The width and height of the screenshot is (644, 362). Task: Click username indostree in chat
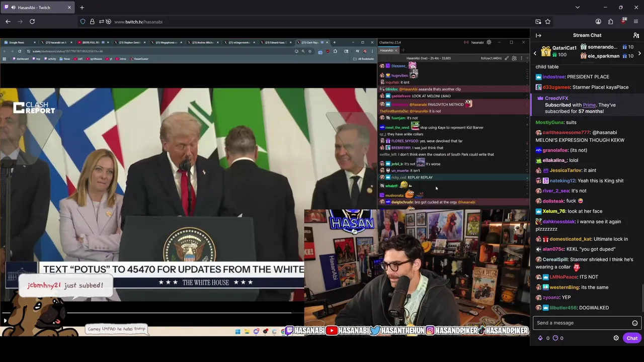pos(553,77)
